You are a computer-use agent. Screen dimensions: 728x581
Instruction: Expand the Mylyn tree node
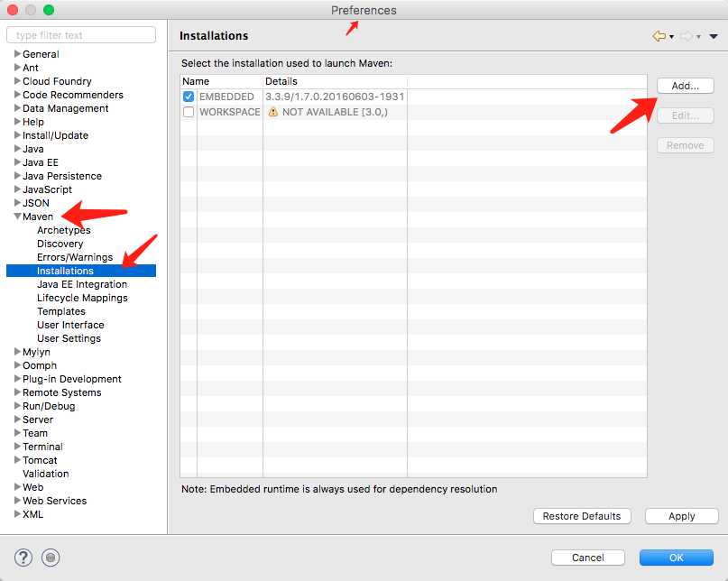point(17,352)
